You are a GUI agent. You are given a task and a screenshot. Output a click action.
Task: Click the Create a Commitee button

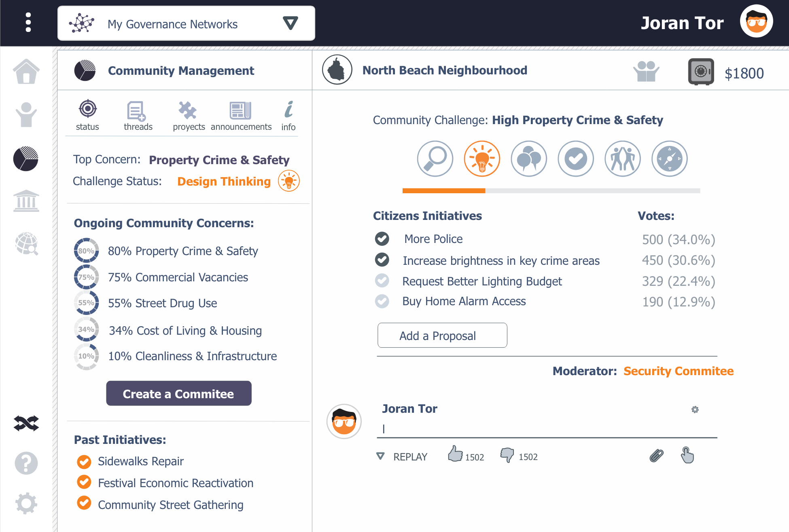click(x=178, y=393)
